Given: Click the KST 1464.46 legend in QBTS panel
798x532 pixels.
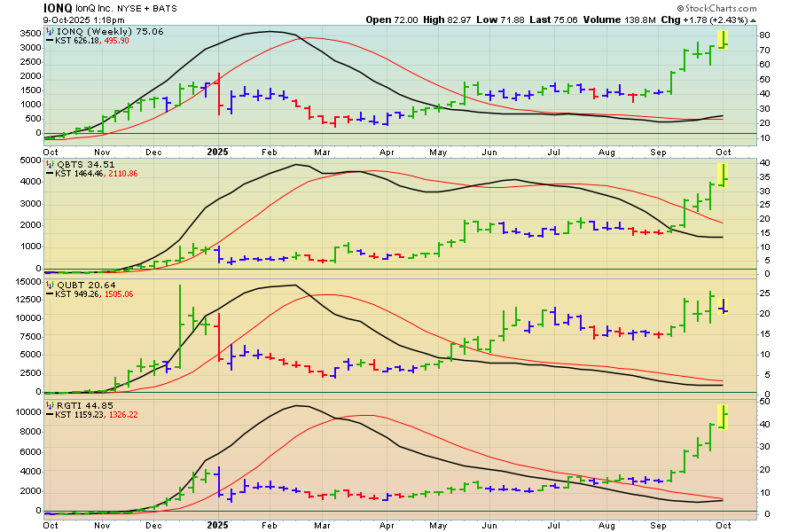Looking at the screenshot, I should [74, 174].
